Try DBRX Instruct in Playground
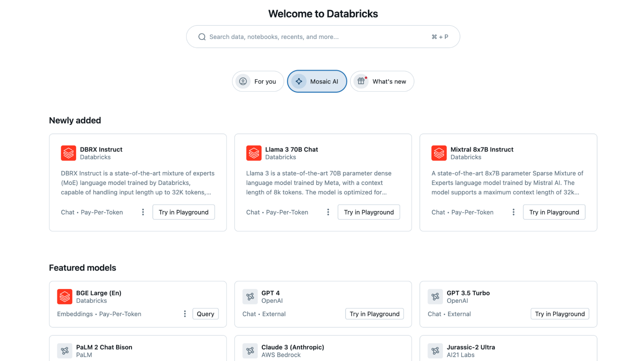 (x=183, y=212)
